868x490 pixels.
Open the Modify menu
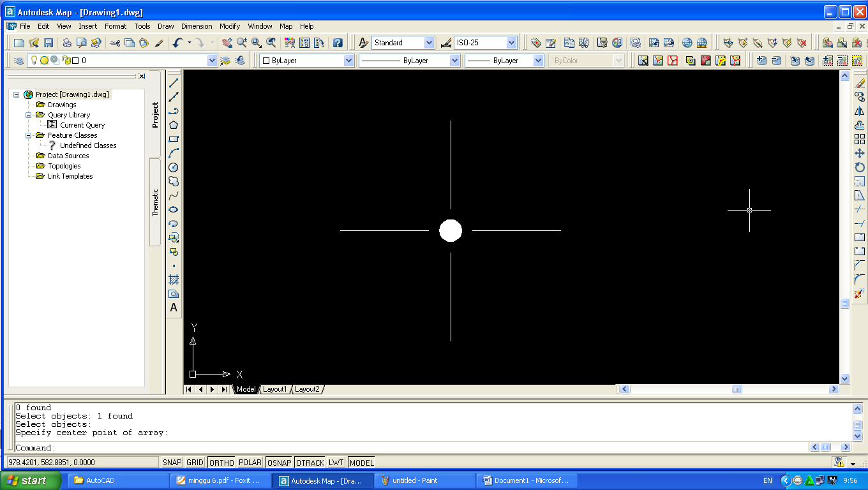pos(230,26)
